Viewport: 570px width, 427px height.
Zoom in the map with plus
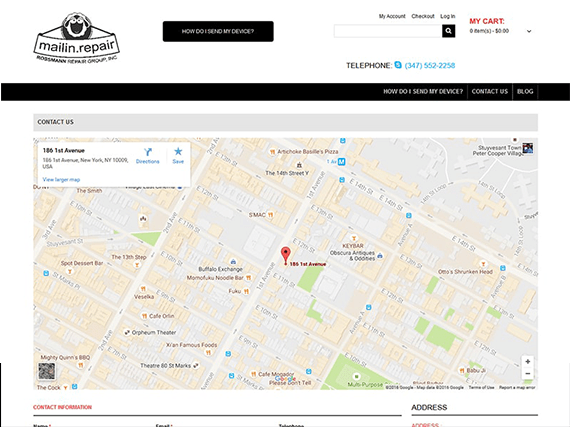pyautogui.click(x=528, y=361)
